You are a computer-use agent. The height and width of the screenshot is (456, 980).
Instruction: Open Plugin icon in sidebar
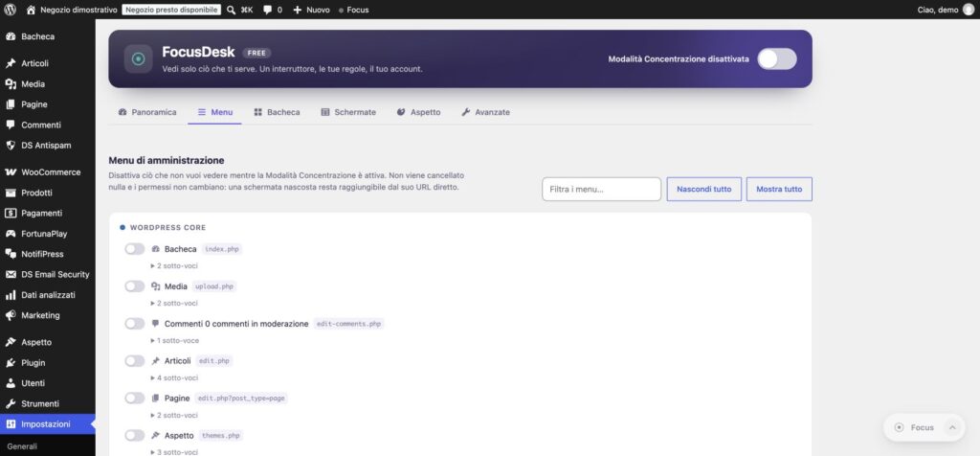(10, 363)
